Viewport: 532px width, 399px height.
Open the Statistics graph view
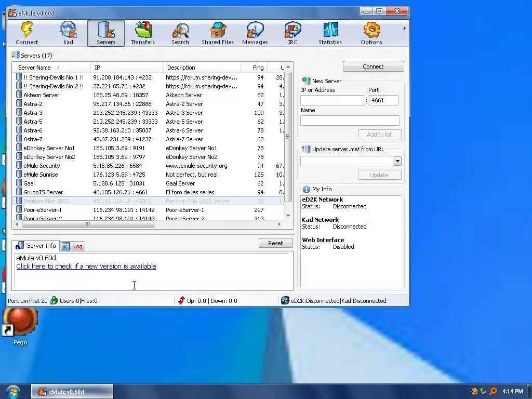click(330, 33)
